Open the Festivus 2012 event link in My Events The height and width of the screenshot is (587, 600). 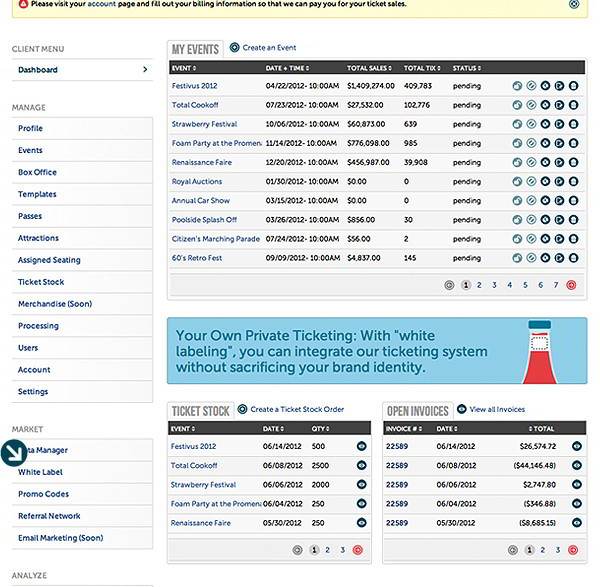click(x=194, y=86)
